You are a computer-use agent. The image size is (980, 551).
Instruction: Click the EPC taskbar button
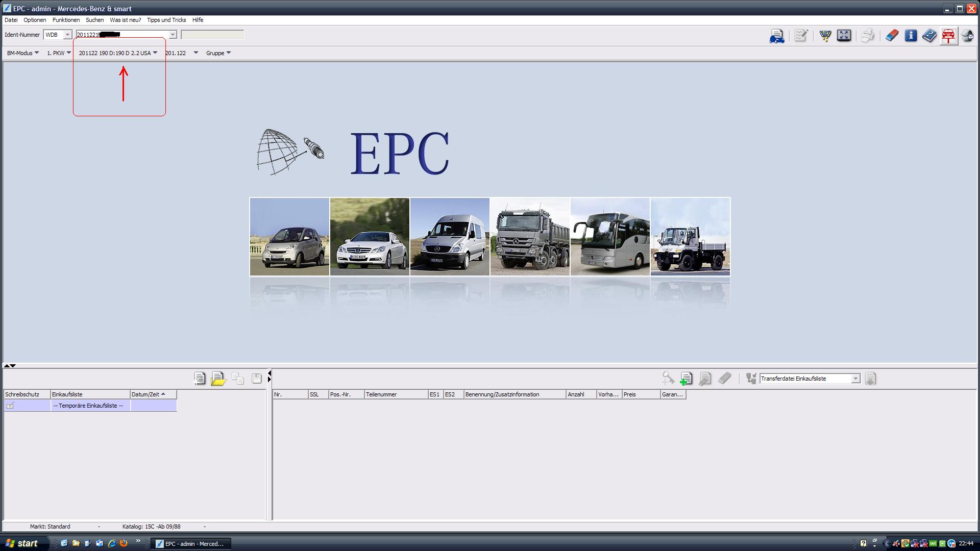[190, 544]
